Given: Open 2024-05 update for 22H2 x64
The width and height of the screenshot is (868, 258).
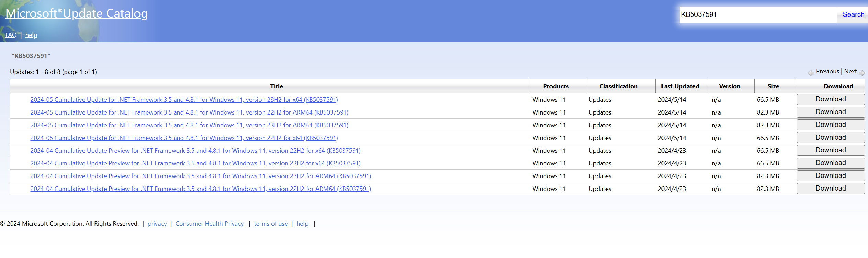Looking at the screenshot, I should [184, 138].
